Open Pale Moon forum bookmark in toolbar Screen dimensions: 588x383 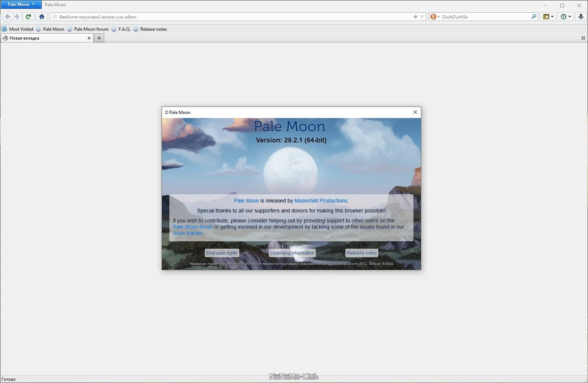[88, 29]
